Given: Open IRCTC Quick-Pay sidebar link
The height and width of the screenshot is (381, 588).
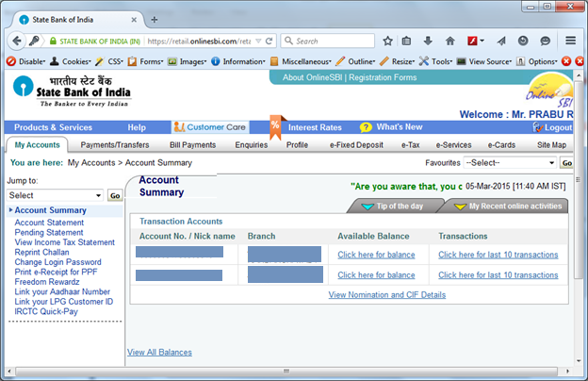Looking at the screenshot, I should pos(46,311).
